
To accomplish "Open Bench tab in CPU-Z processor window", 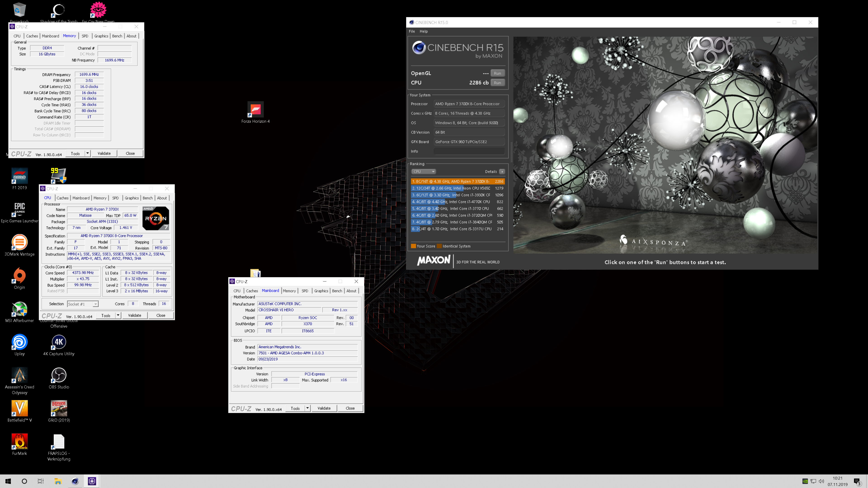I will coord(148,198).
